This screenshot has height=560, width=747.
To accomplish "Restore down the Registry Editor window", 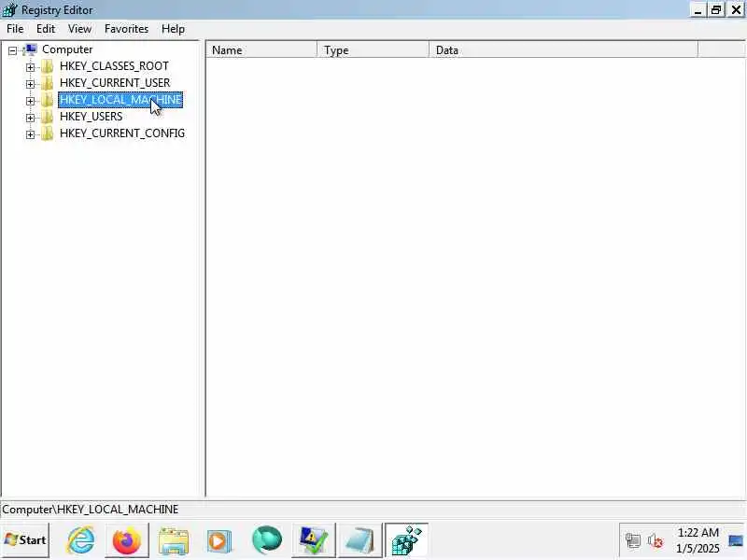I will click(x=716, y=10).
